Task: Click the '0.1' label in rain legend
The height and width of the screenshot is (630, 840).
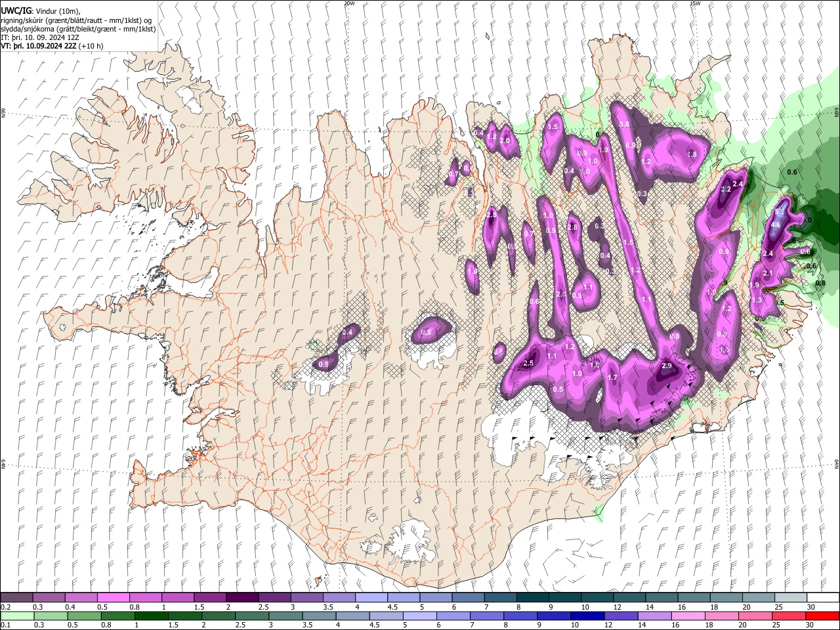Action: coord(5,625)
